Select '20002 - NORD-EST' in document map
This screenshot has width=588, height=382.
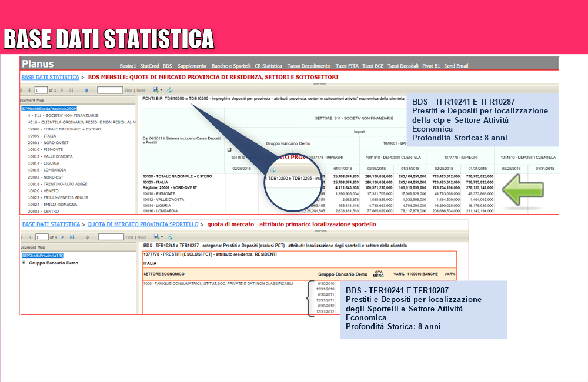pos(46,177)
